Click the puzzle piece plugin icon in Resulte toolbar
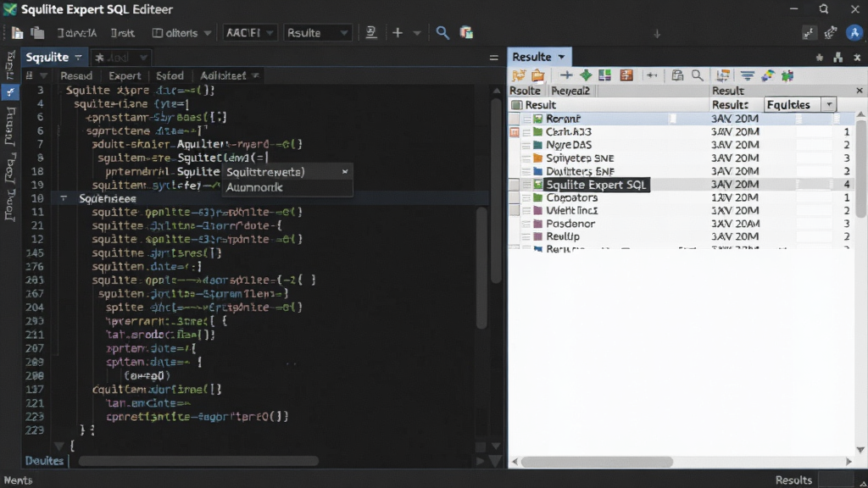This screenshot has width=868, height=488. point(787,75)
